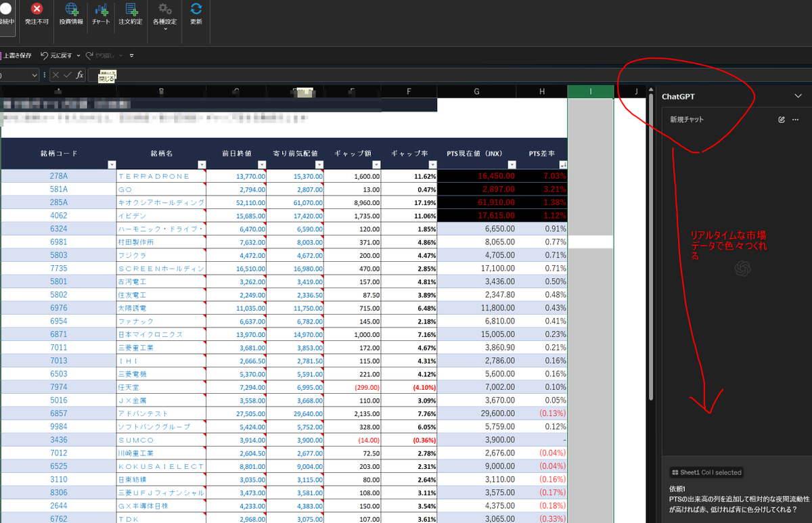
Task: Select stock code cell 581A
Action: [59, 189]
